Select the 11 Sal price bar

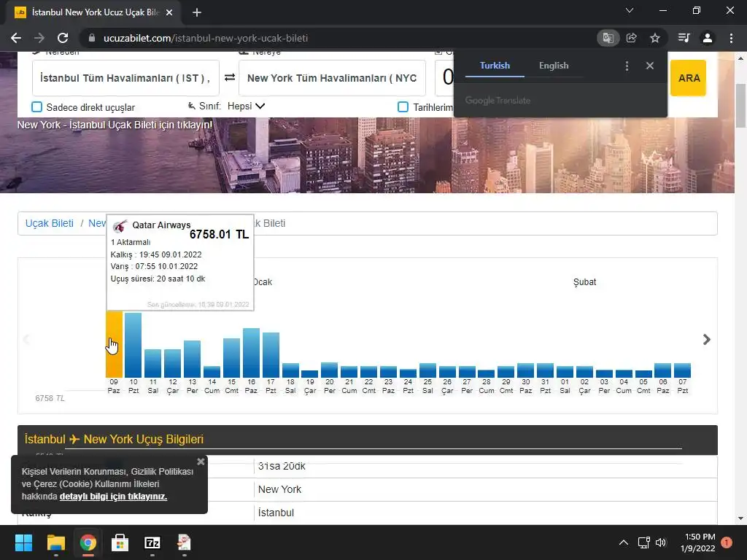[153, 364]
